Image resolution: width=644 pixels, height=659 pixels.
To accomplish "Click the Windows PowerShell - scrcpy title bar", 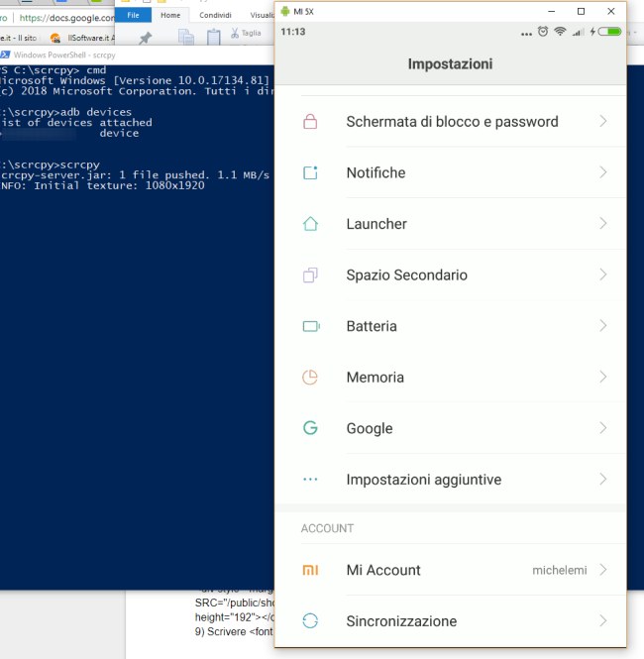I will click(x=137, y=55).
